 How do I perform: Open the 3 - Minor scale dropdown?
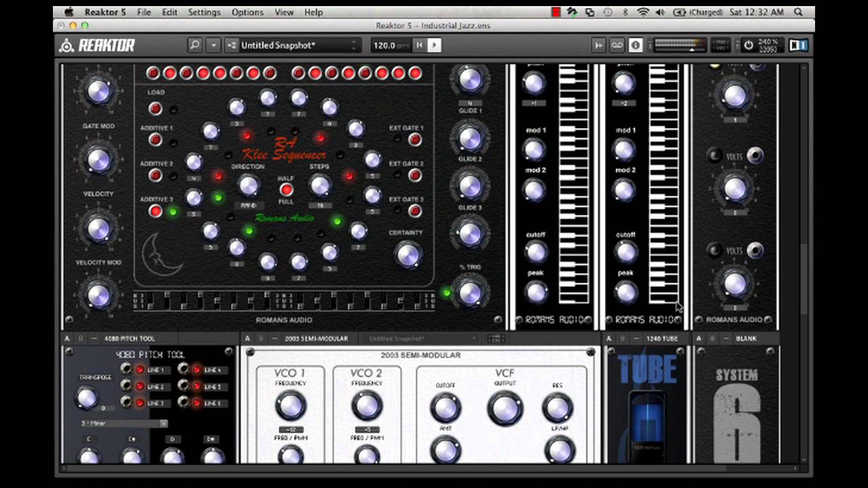pos(123,424)
